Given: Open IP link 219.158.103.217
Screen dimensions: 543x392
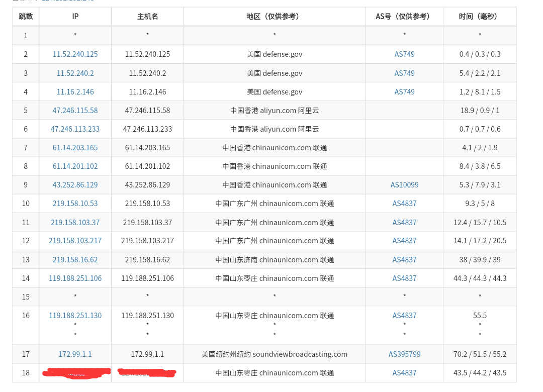Looking at the screenshot, I should (x=75, y=241).
